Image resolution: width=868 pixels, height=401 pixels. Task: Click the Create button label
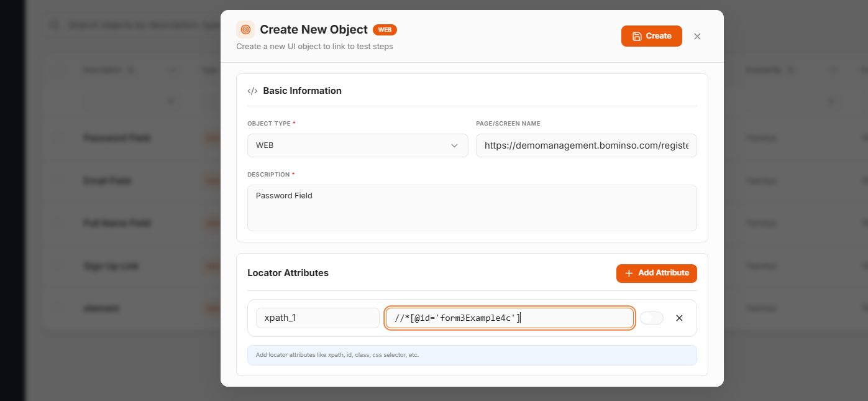659,36
